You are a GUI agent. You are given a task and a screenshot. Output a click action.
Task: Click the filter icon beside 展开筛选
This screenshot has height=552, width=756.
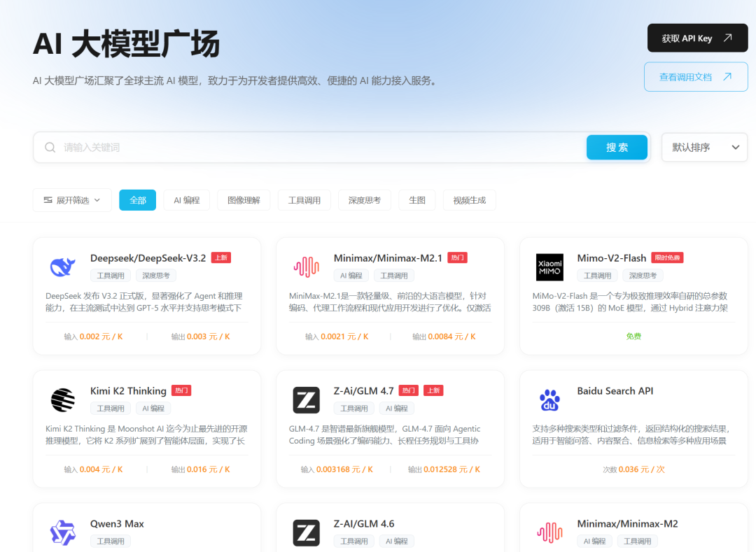(x=48, y=200)
